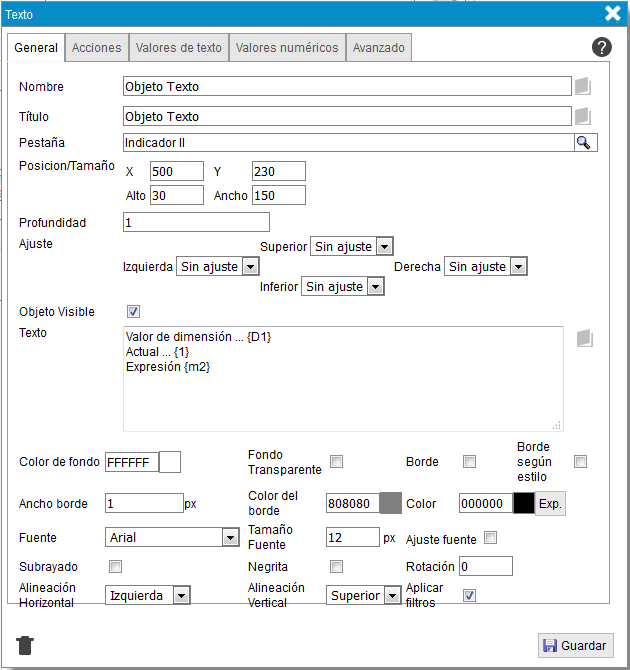Click the Guardar button
Screen dimensions: 630x670
click(x=576, y=646)
